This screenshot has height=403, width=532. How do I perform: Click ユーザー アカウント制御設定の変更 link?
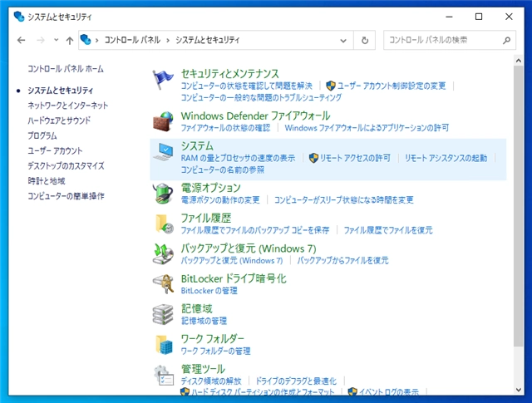point(392,86)
